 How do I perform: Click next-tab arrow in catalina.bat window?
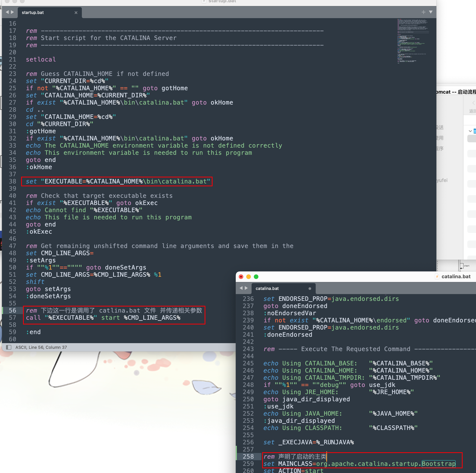pyautogui.click(x=246, y=288)
